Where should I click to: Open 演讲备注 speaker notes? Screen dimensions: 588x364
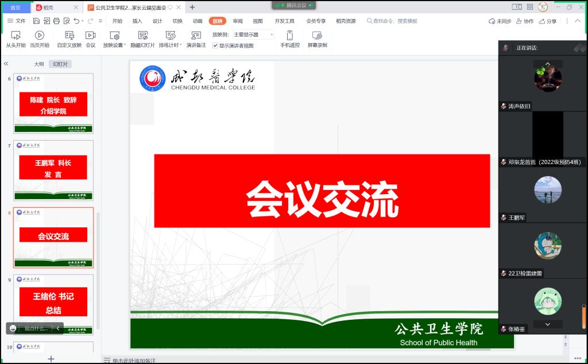pos(196,38)
